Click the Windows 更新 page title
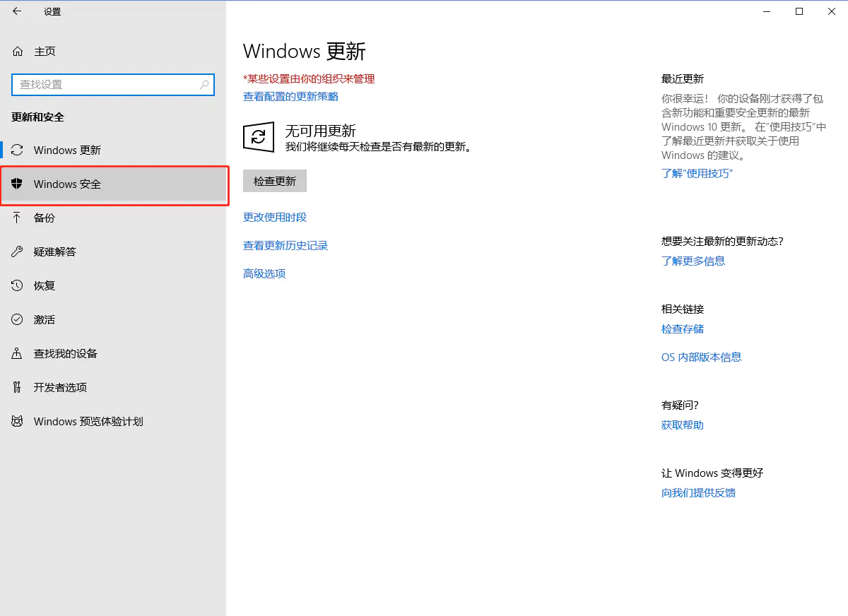The width and height of the screenshot is (848, 616). point(305,51)
